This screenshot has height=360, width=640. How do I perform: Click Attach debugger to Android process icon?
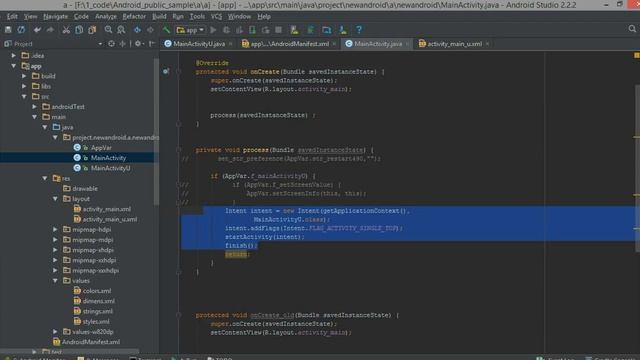(252, 29)
